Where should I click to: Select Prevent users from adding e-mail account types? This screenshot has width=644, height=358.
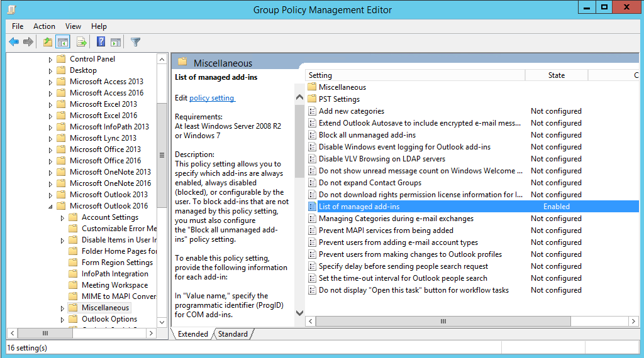coord(398,242)
